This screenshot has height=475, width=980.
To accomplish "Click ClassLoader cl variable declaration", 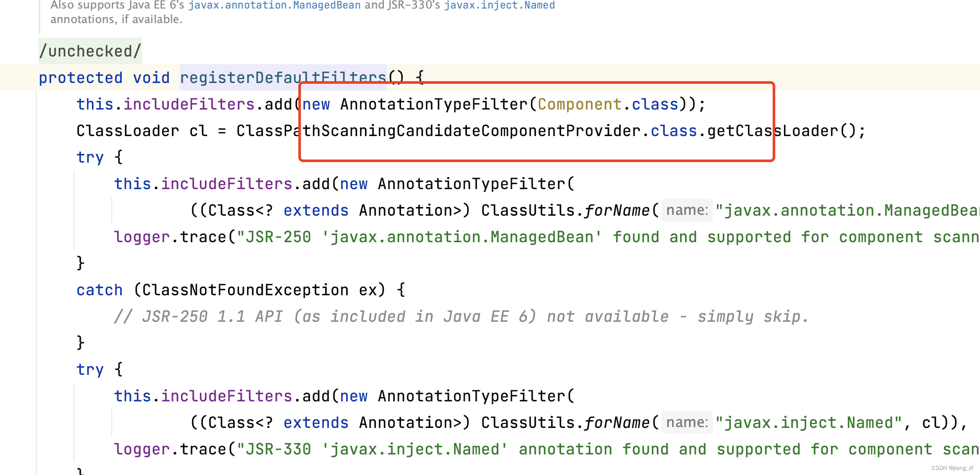I will coord(142,131).
